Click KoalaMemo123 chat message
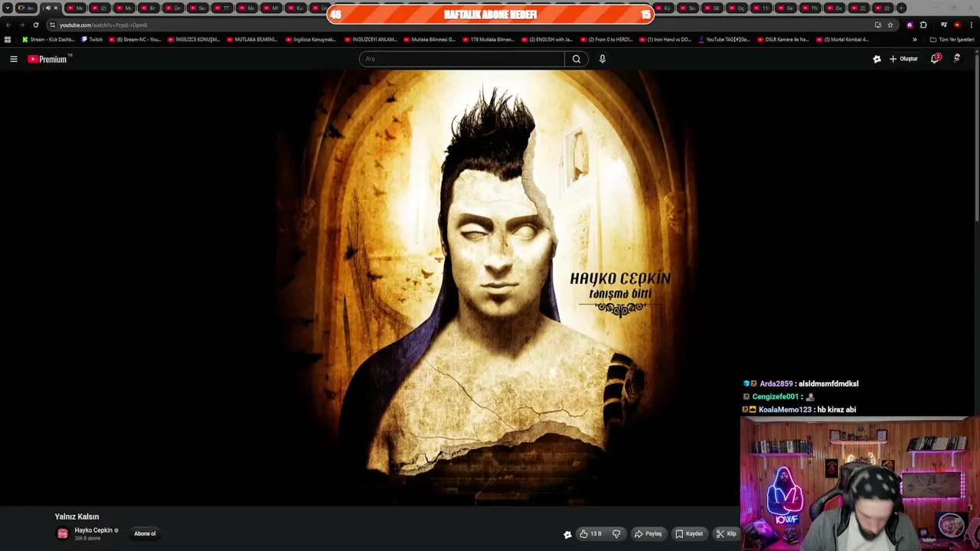 pos(799,409)
